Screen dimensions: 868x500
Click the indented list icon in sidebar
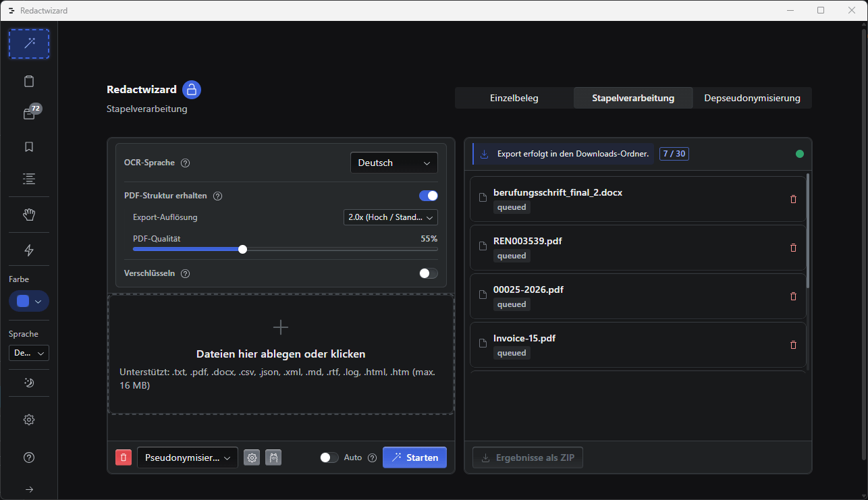29,179
